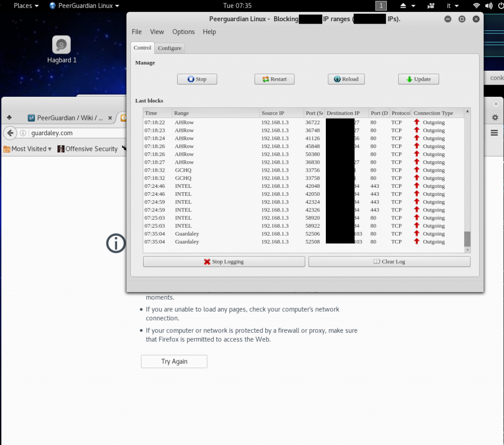
Task: Click the eject media icon in the top bar
Action: [403, 6]
